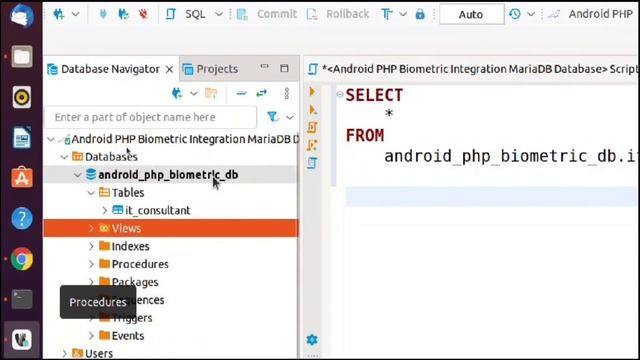Viewport: 640px width, 360px height.
Task: Click the Explain execution plan icon
Action: 312,163
